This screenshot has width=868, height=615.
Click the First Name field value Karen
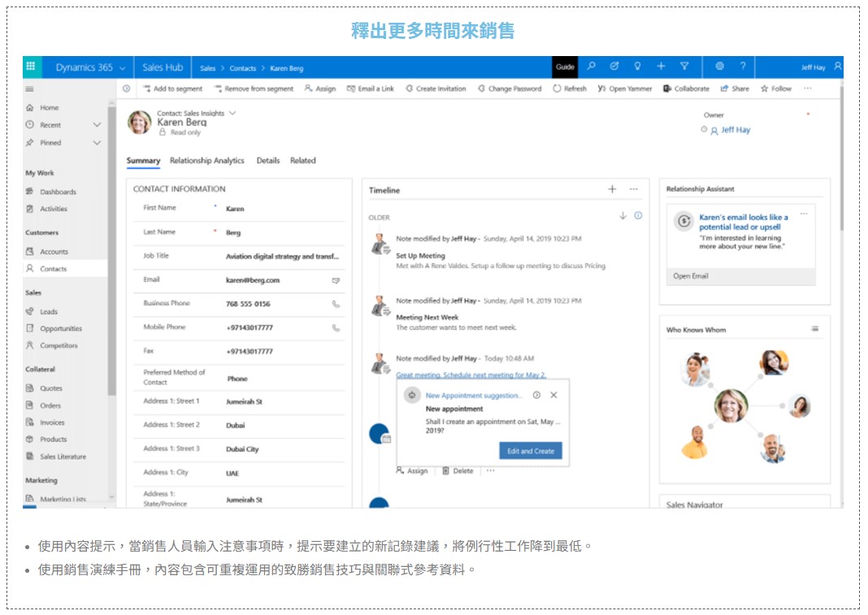(235, 209)
